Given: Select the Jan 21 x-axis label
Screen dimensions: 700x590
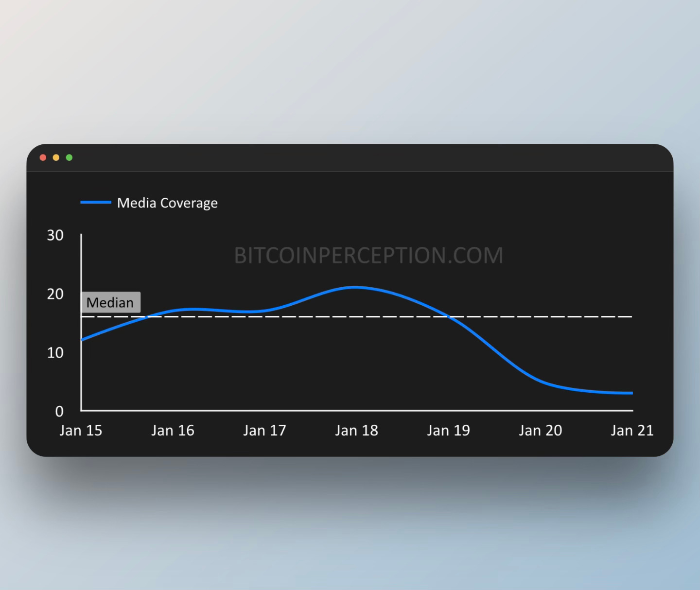Looking at the screenshot, I should 632,431.
